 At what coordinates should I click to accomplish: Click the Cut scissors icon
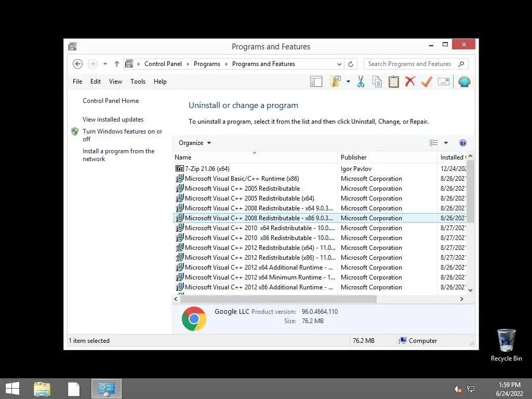tap(361, 82)
